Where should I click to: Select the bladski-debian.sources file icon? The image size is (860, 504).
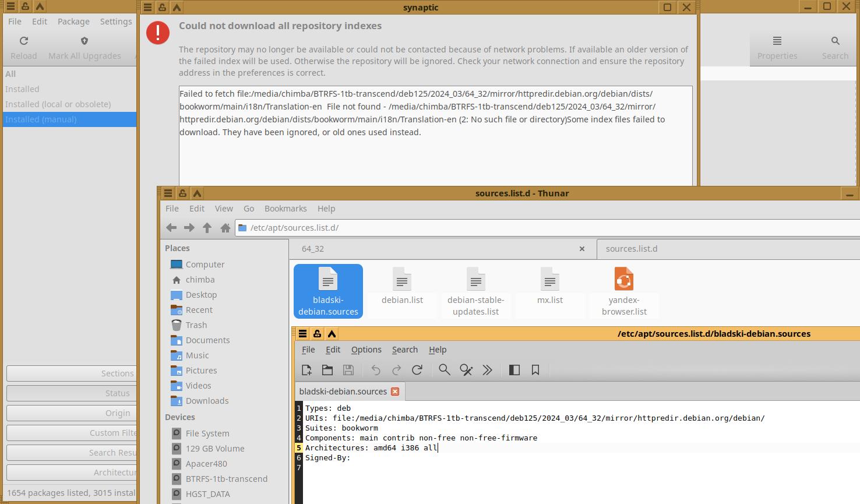(328, 280)
